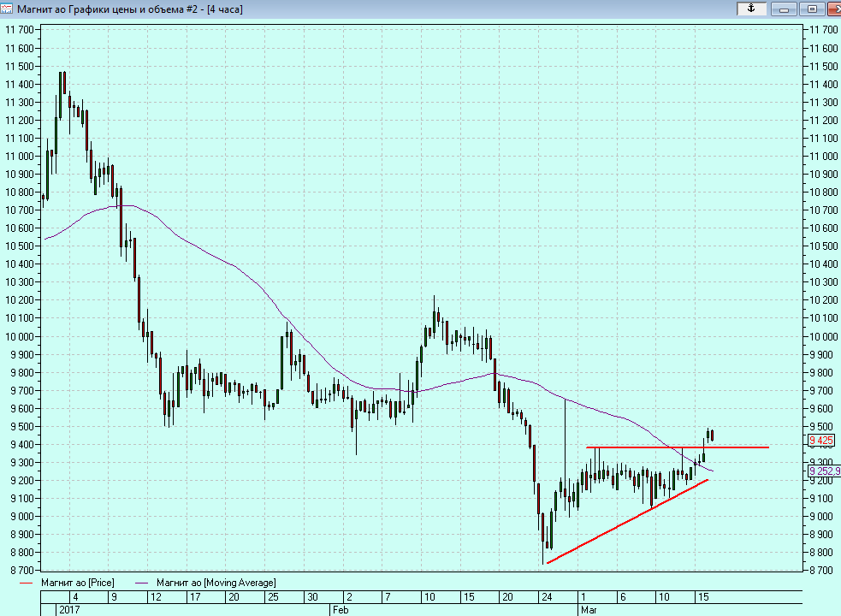Viewport: 841px width, 616px height.
Task: Click the date label 1 above Mar
Action: pos(583,596)
